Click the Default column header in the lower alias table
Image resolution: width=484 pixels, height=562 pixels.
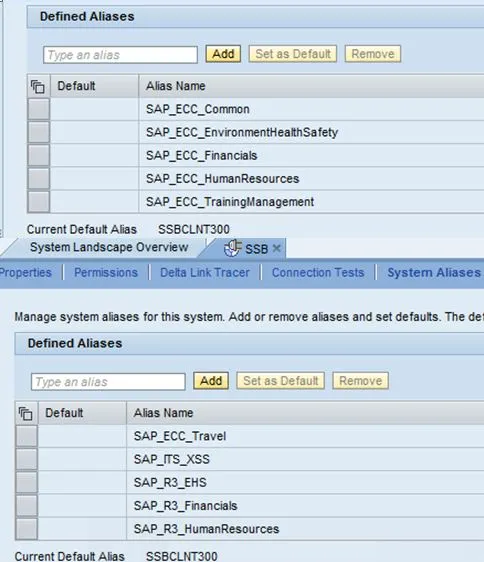tap(64, 413)
